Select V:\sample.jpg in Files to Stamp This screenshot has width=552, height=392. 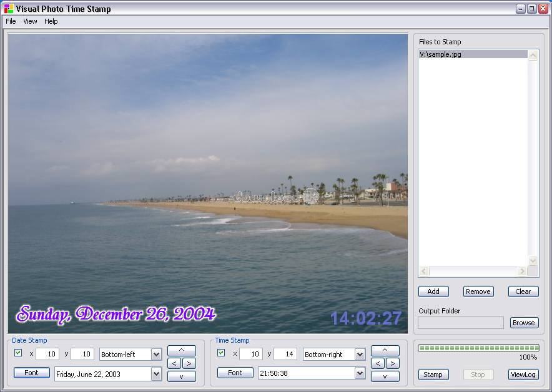(473, 54)
